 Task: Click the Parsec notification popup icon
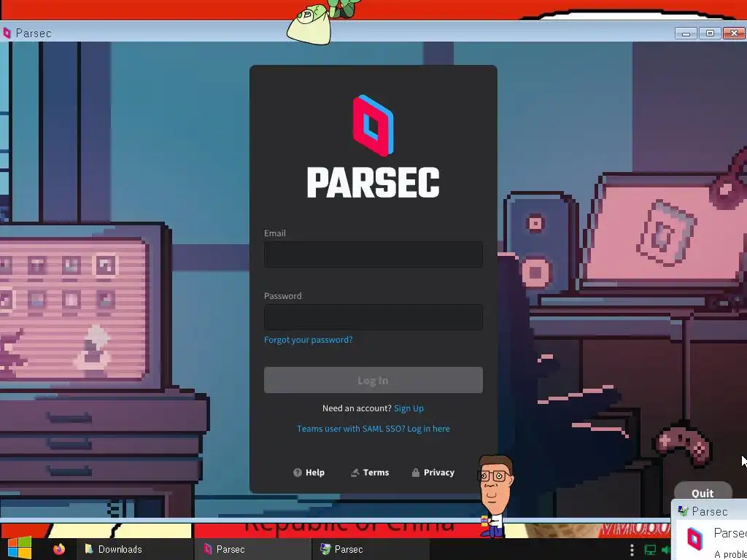tap(694, 539)
